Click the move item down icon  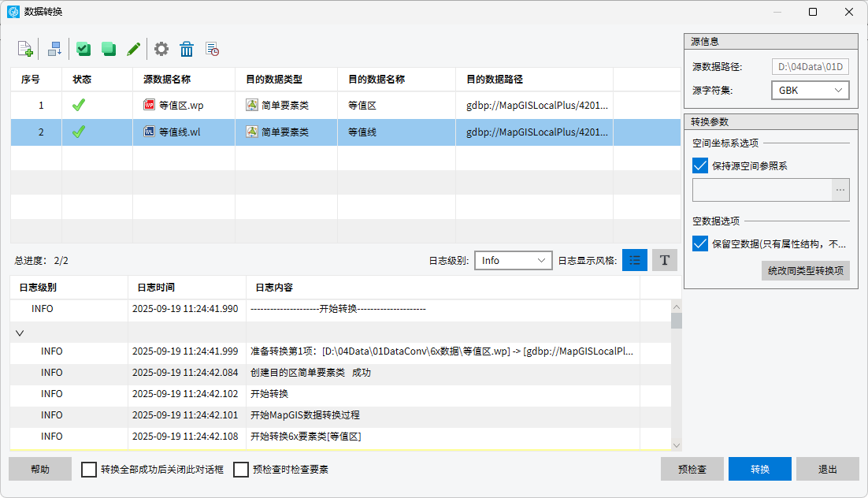(x=54, y=49)
